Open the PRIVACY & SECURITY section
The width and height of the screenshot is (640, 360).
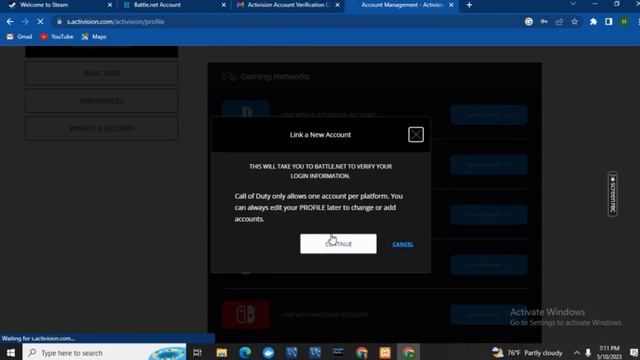(102, 129)
